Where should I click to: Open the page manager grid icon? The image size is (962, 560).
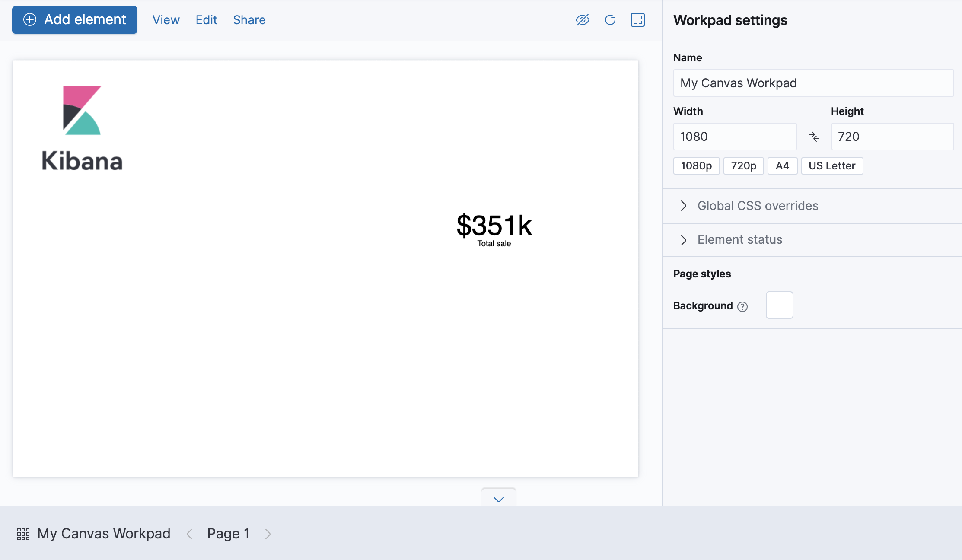click(23, 534)
